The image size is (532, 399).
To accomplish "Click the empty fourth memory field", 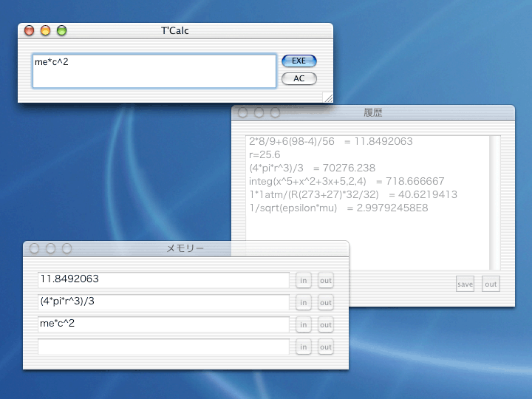I will pos(163,347).
